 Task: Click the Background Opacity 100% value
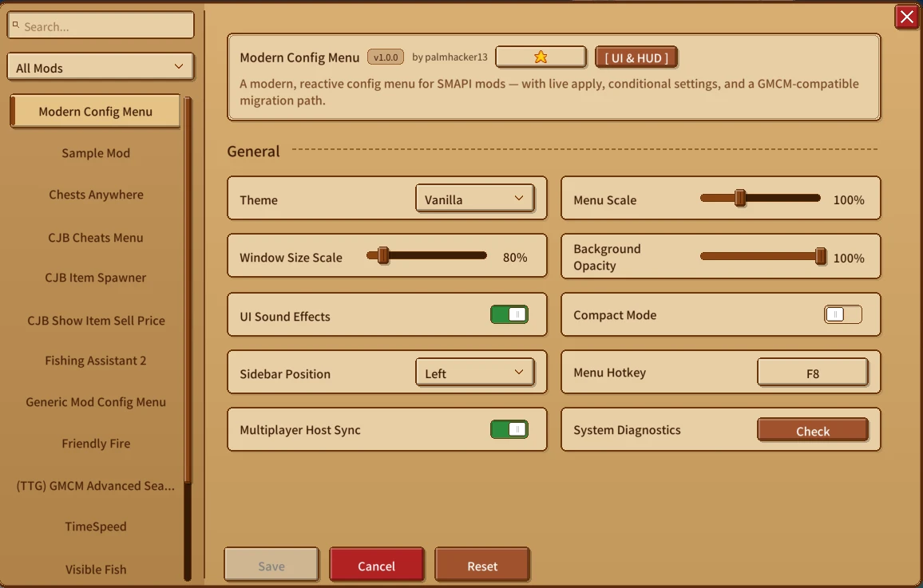coord(849,258)
